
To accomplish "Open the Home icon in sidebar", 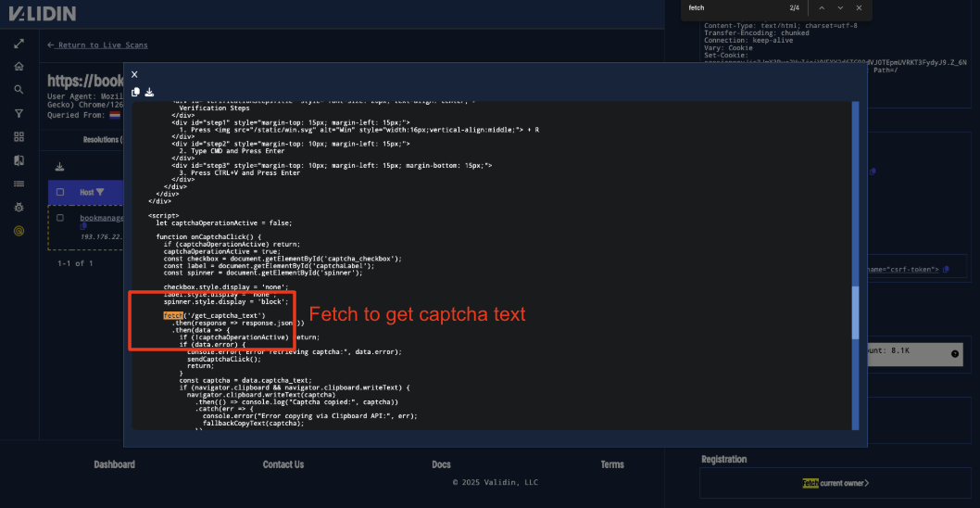I will point(19,67).
